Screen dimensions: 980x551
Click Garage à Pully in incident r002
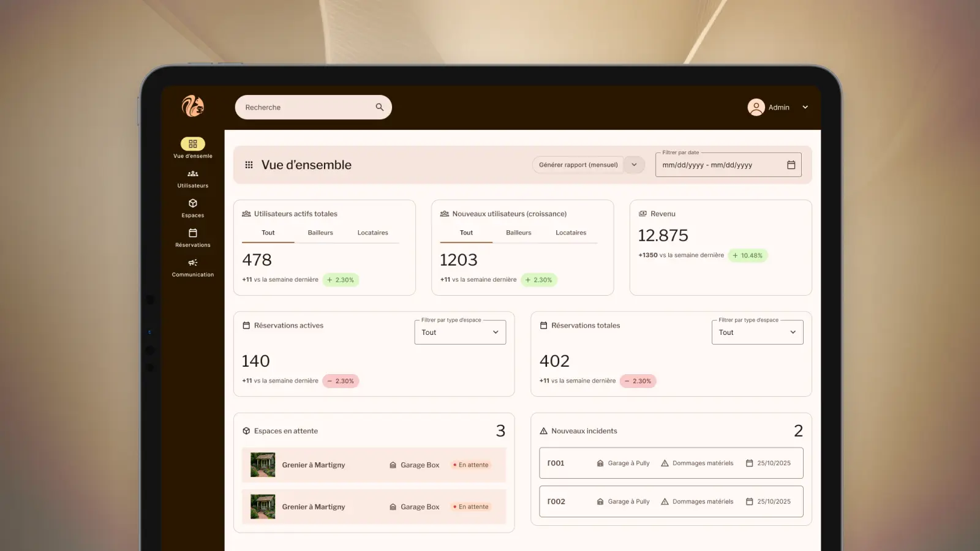tap(628, 501)
